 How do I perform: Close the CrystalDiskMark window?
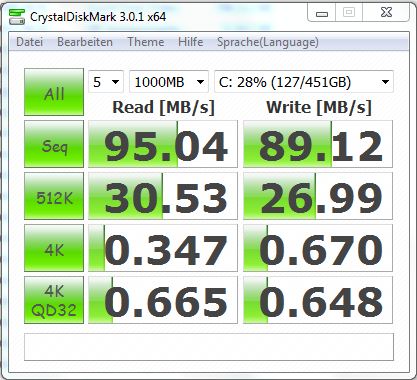tap(386, 13)
